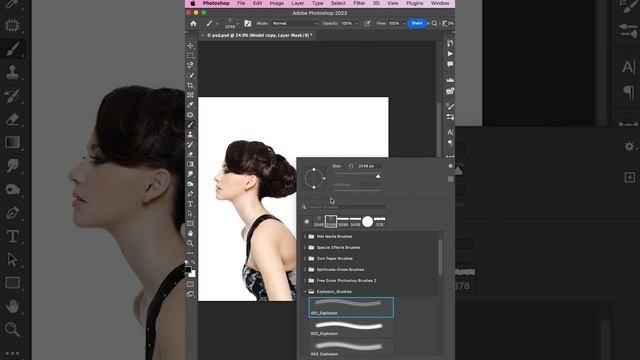Toggle the Brush Settings panel button in options bar
The image size is (640, 360).
click(x=248, y=24)
